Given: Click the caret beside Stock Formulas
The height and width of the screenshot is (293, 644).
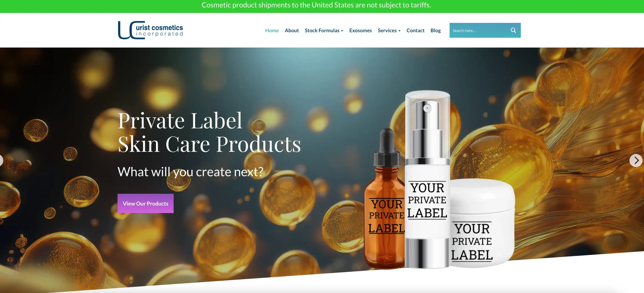Looking at the screenshot, I should tap(342, 31).
